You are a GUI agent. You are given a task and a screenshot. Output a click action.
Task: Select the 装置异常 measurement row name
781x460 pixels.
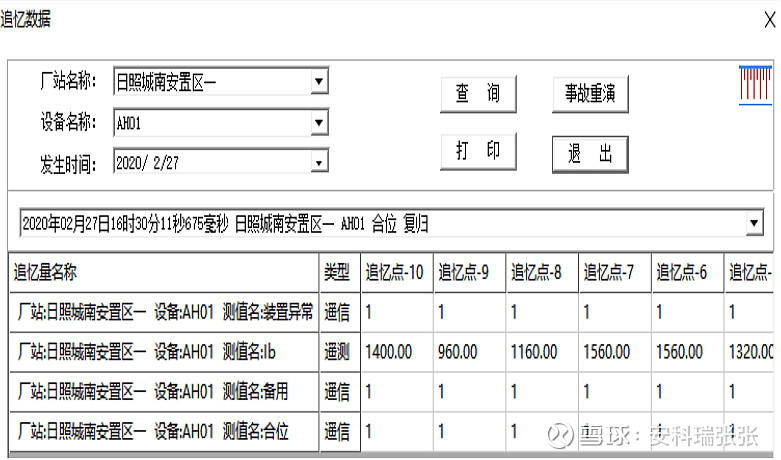click(x=163, y=312)
